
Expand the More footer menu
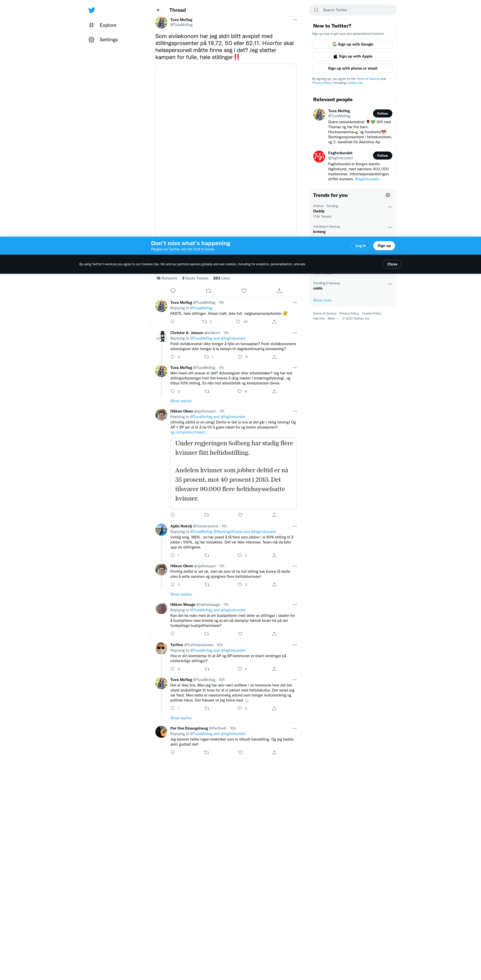333,319
